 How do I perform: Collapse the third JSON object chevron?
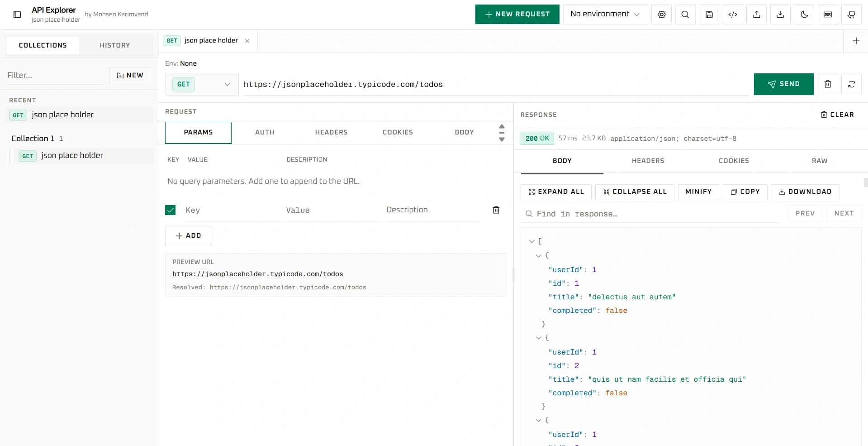pos(539,421)
